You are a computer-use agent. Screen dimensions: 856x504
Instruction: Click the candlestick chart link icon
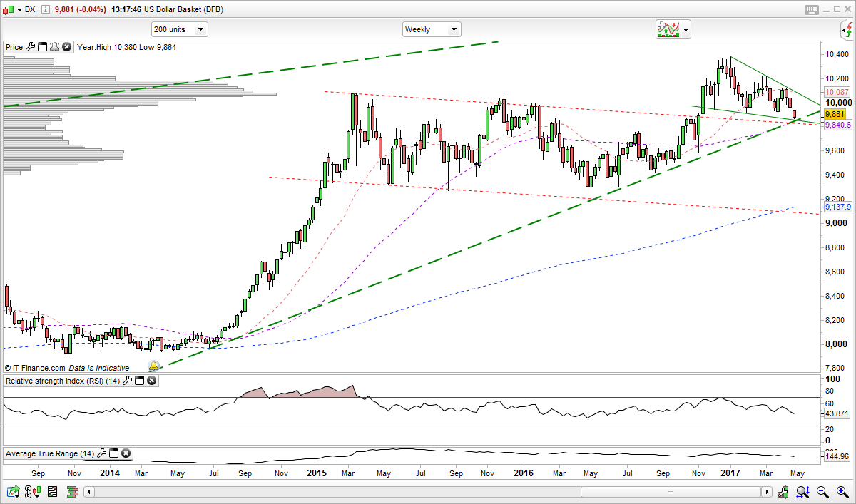[x=32, y=491]
